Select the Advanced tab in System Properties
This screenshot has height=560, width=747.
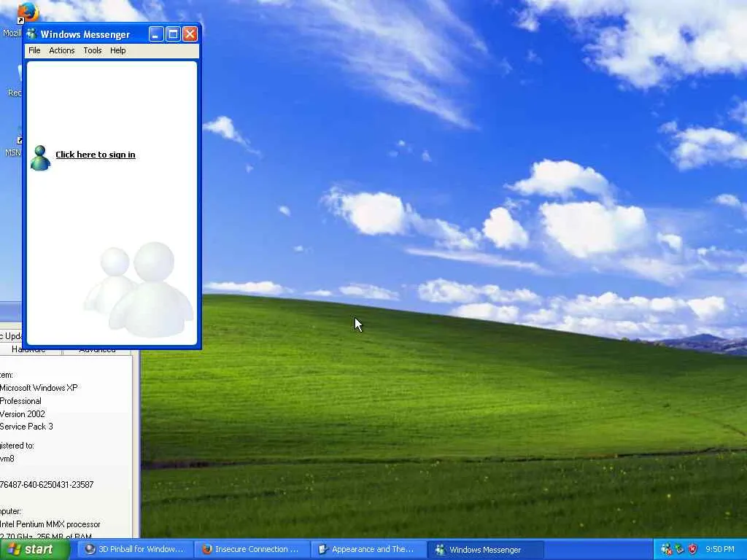(97, 351)
